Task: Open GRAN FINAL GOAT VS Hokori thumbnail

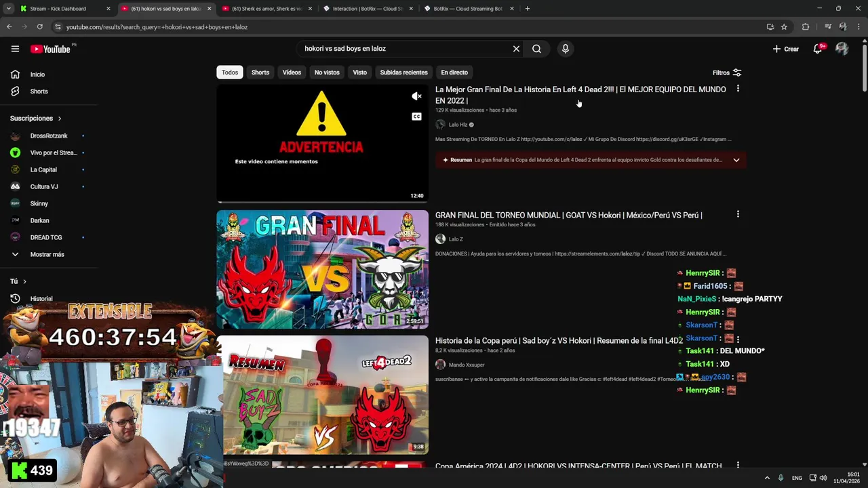Action: pyautogui.click(x=322, y=269)
